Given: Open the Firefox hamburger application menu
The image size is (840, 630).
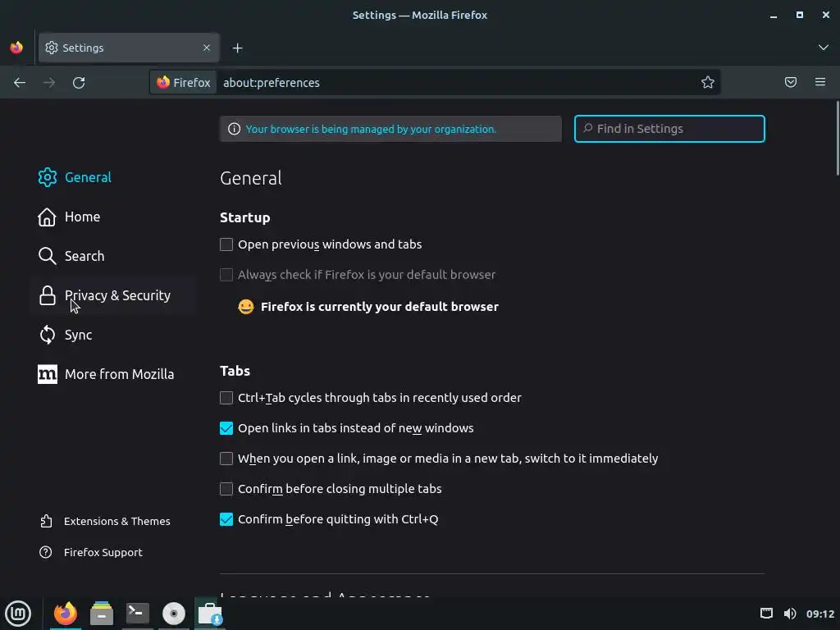Looking at the screenshot, I should (820, 82).
